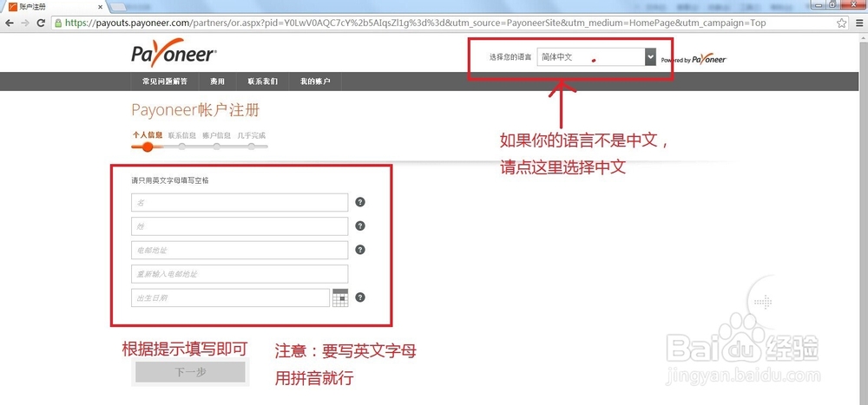Click the browser forward arrow
The width and height of the screenshot is (868, 405).
pos(25,23)
